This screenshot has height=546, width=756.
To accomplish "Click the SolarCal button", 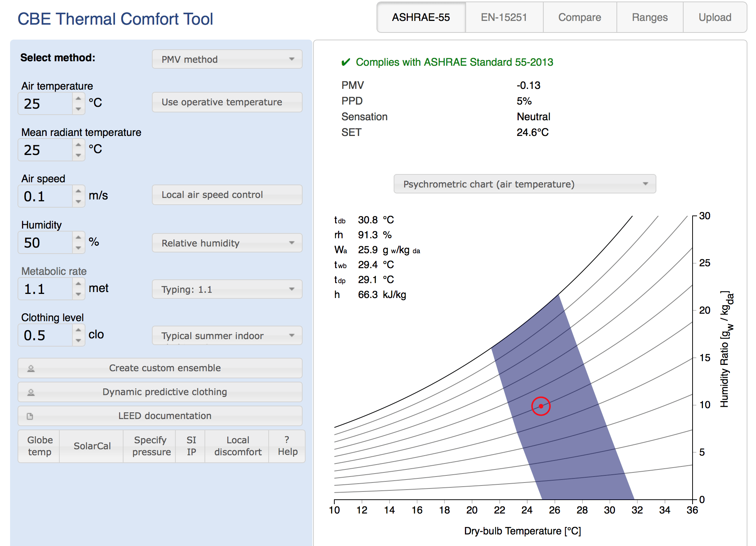I will pos(92,446).
